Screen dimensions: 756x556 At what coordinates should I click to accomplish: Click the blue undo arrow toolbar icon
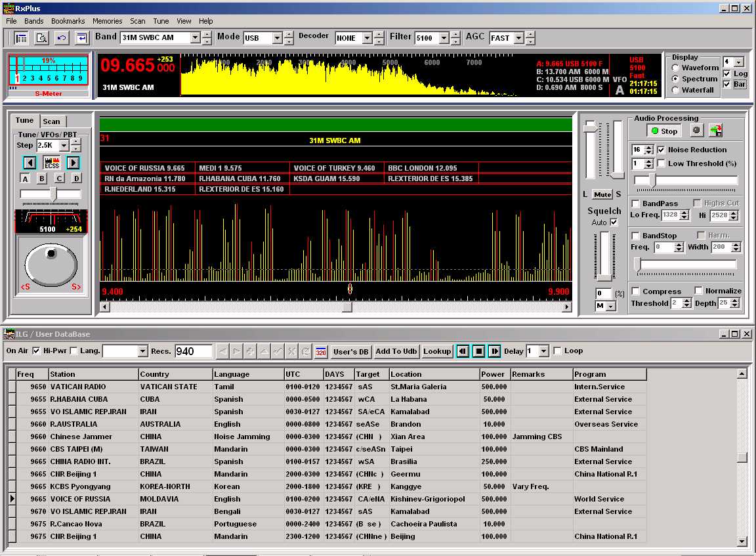pos(61,38)
